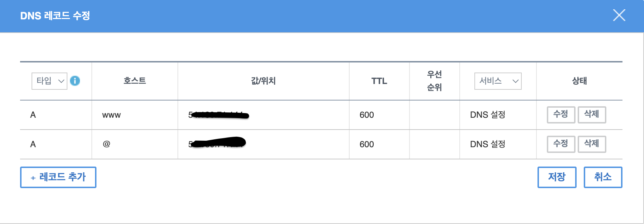Open the 타입 dropdown
The width and height of the screenshot is (644, 224).
[x=49, y=81]
